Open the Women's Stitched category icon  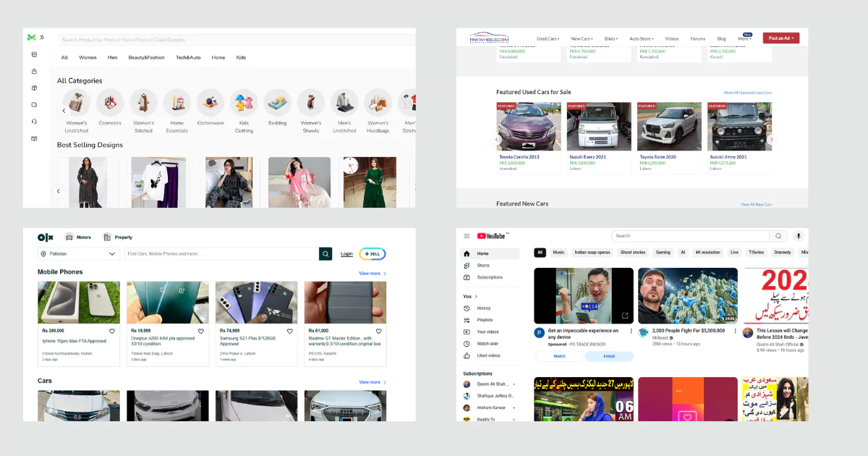(x=143, y=103)
